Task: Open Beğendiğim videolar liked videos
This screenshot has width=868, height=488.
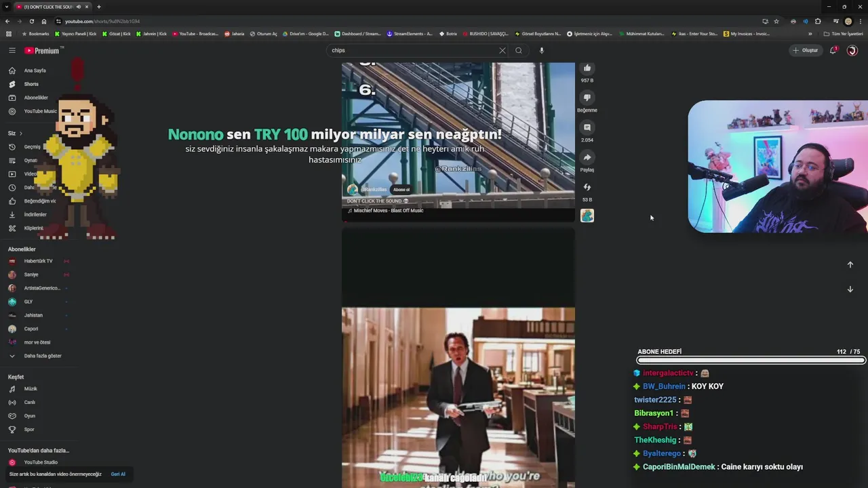Action: (x=40, y=201)
